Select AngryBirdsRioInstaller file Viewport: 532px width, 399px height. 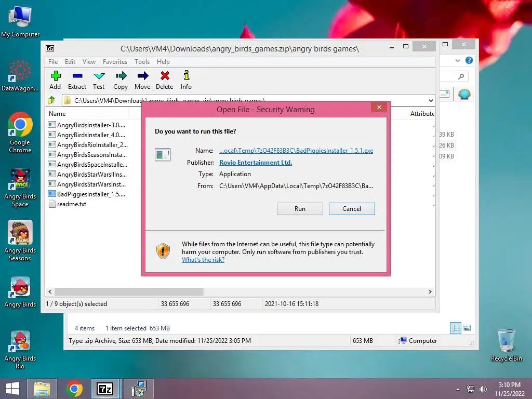(88, 144)
